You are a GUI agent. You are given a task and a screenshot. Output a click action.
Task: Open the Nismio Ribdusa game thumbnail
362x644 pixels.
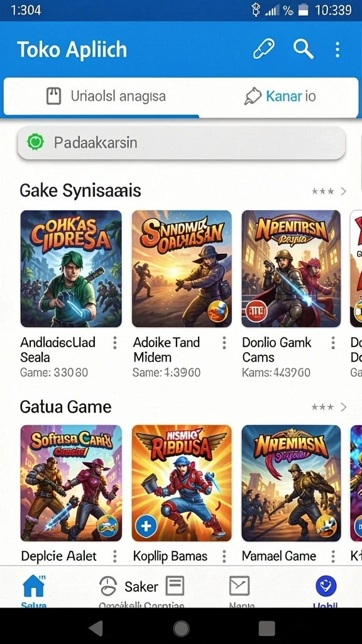[x=182, y=483]
